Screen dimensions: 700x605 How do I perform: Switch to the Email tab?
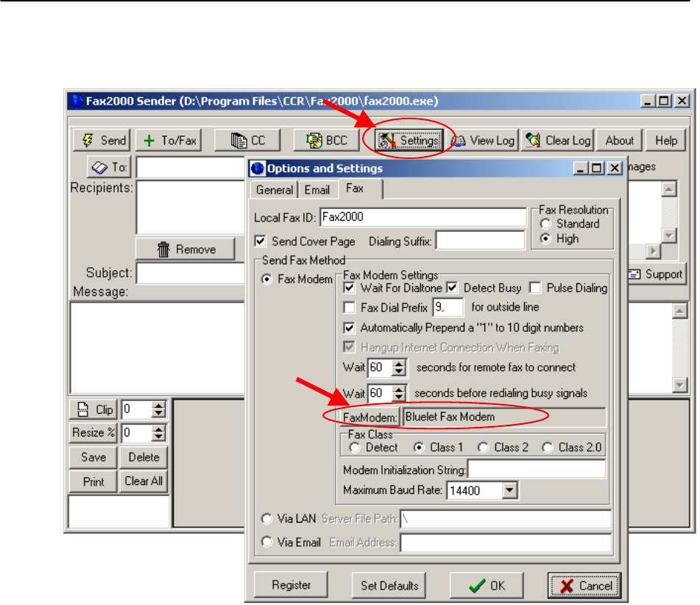click(x=317, y=190)
